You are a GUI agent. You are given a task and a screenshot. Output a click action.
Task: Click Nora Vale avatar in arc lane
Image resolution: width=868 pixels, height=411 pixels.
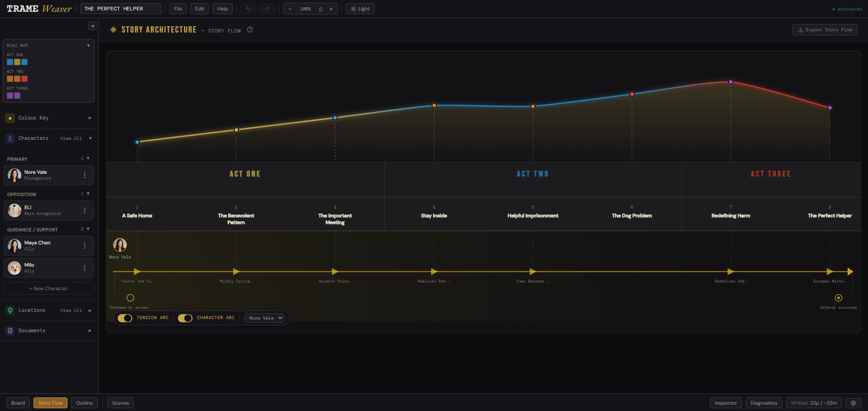[120, 245]
